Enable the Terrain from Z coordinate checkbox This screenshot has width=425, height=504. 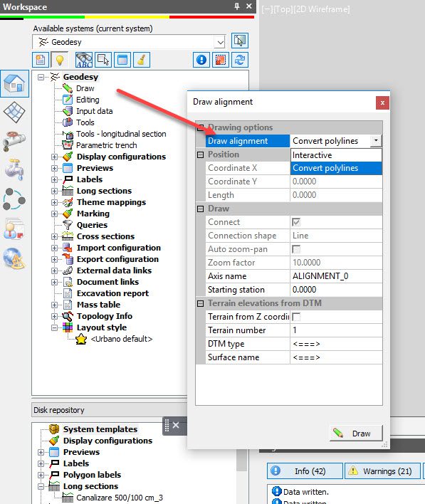296,317
